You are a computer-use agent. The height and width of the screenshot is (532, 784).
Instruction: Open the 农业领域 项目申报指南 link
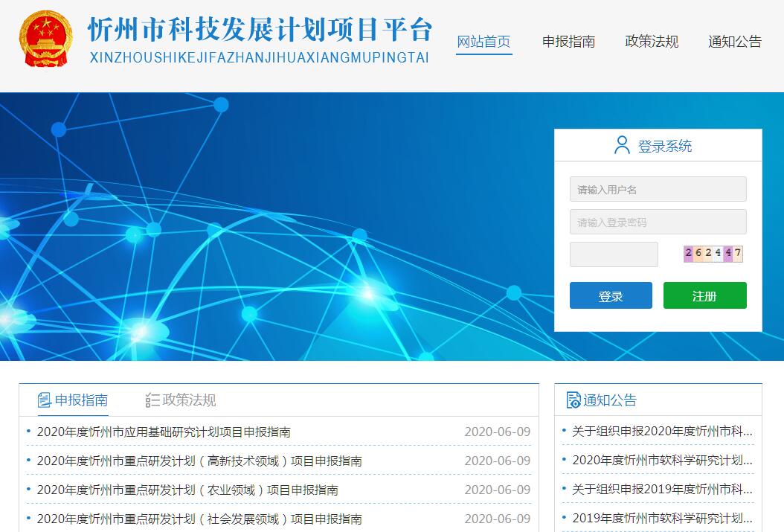coord(187,490)
